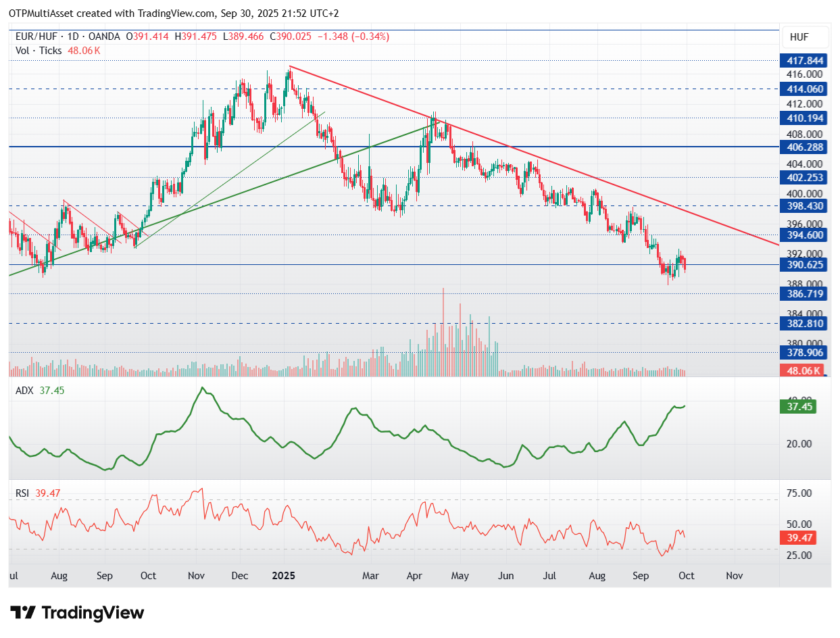Screen dimensions: 840x638
Task: Click the 75.00 RSI scale label
Action: coord(801,493)
